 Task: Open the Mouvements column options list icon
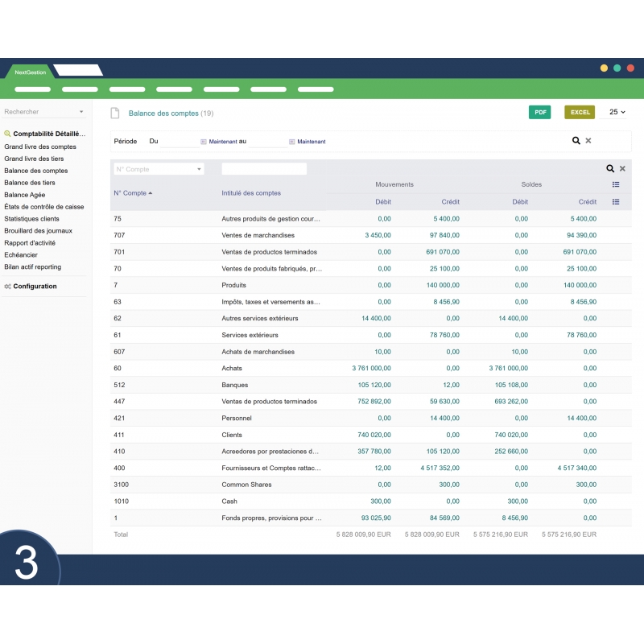pos(616,184)
